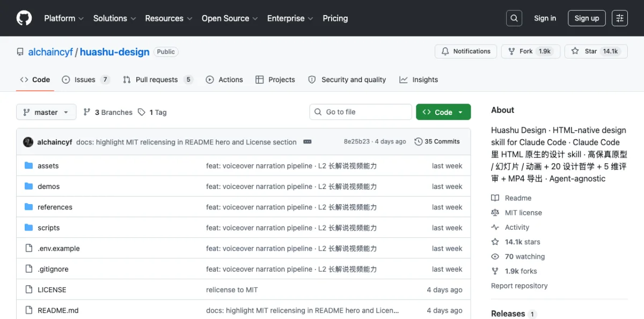Click the GitHub logo icon
The width and height of the screenshot is (644, 319).
coord(24,18)
